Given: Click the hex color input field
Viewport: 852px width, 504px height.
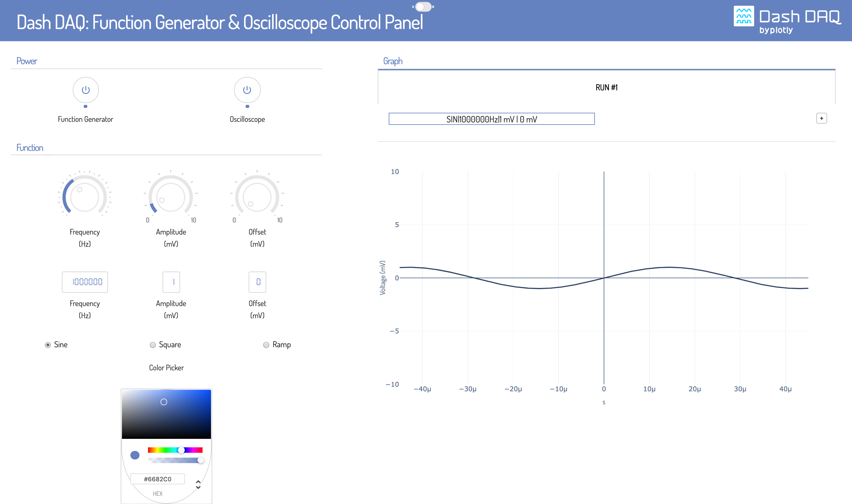Looking at the screenshot, I should [158, 479].
